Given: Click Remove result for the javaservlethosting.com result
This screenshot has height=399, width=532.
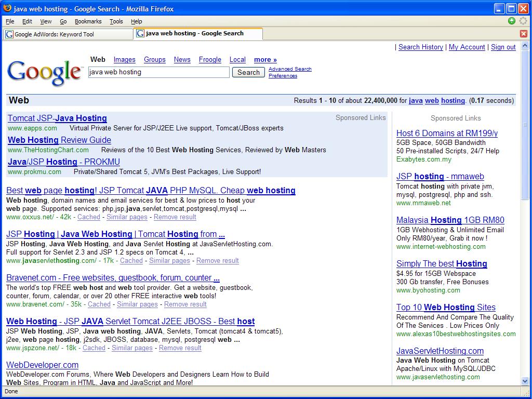Looking at the screenshot, I should click(x=218, y=261).
